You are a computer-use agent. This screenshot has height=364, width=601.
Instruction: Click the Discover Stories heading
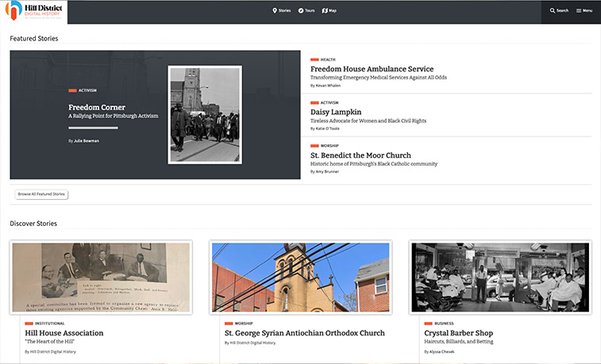coord(33,223)
